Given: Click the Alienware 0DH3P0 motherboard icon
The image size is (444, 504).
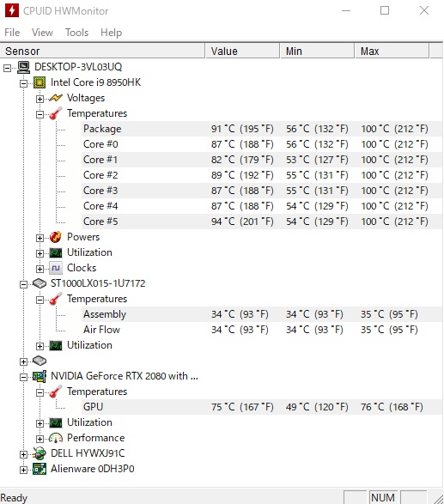Looking at the screenshot, I should [40, 469].
